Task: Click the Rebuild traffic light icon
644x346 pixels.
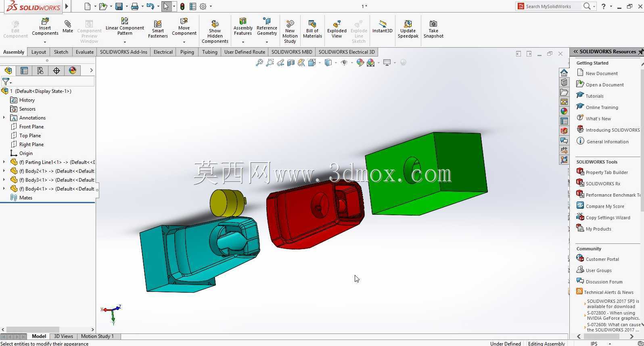Action: tap(182, 6)
